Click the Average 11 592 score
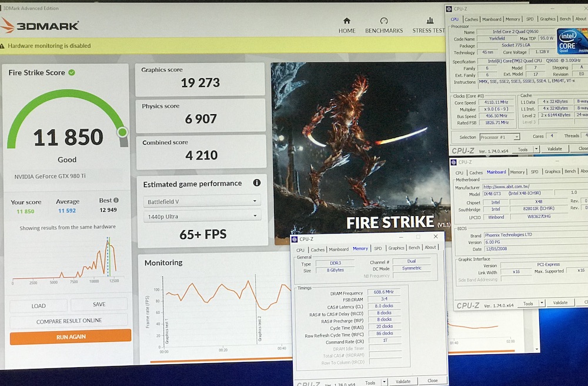 click(x=67, y=211)
